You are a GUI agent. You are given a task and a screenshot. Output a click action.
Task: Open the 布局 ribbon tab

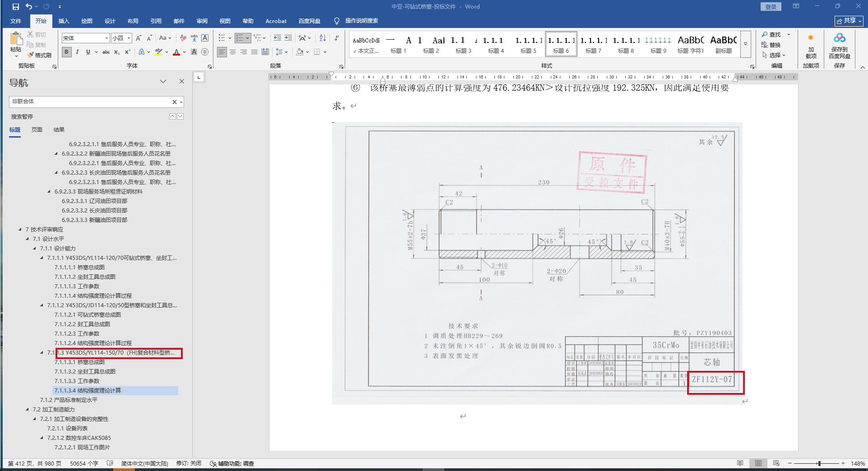[x=133, y=21]
